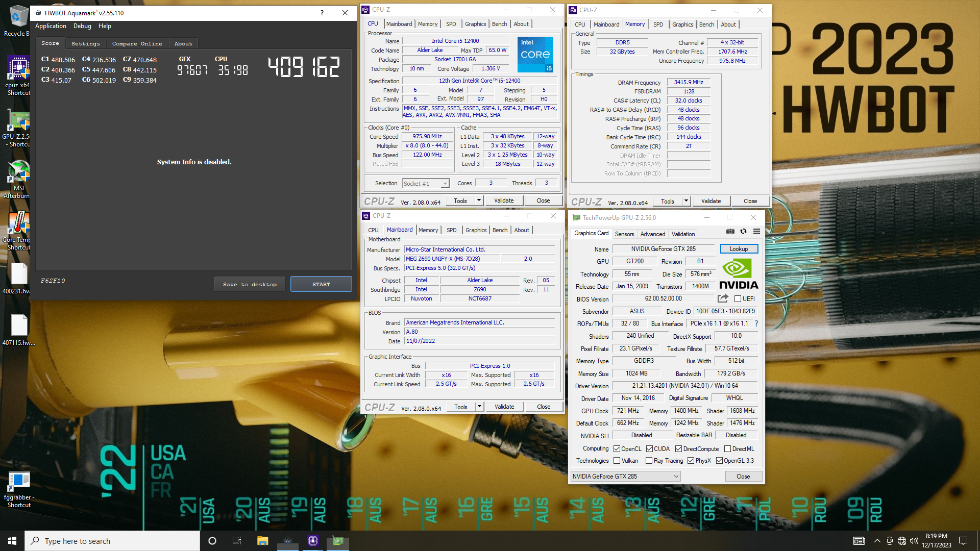Switch to Sensors tab in GPU-Z

click(x=624, y=234)
